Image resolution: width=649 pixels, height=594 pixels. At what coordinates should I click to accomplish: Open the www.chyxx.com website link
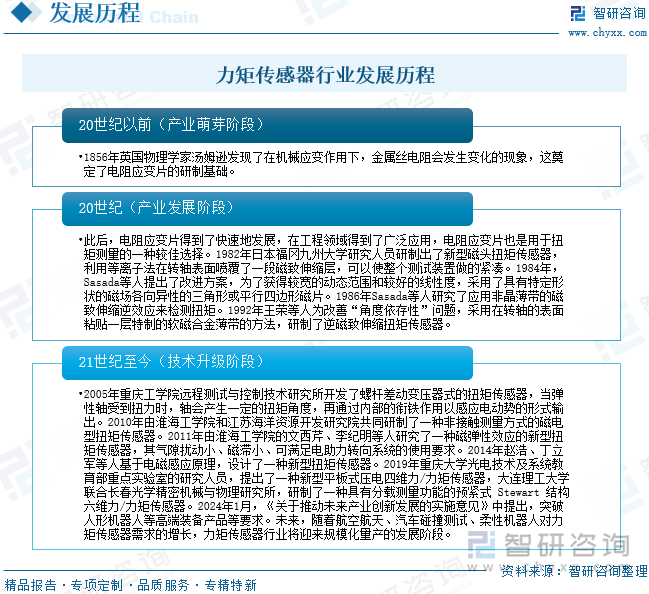[x=607, y=33]
